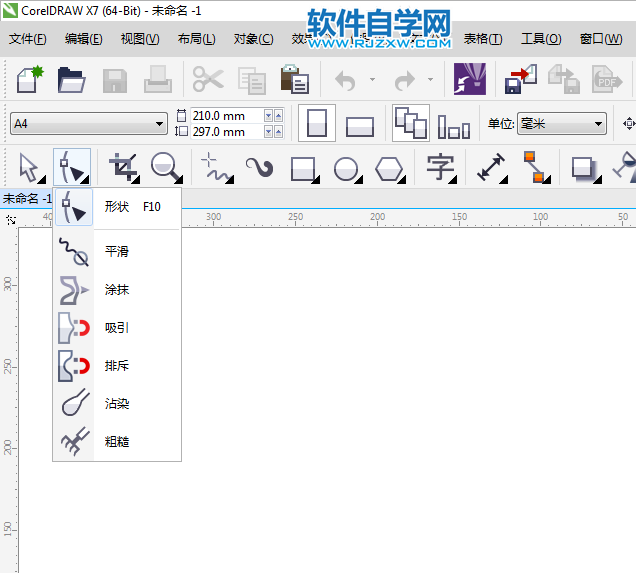
Task: Open the 工具(O) menu
Action: 540,39
